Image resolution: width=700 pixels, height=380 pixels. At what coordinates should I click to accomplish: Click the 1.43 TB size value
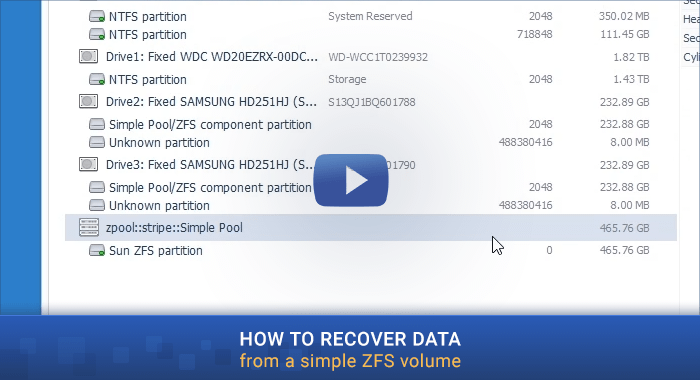tap(631, 79)
